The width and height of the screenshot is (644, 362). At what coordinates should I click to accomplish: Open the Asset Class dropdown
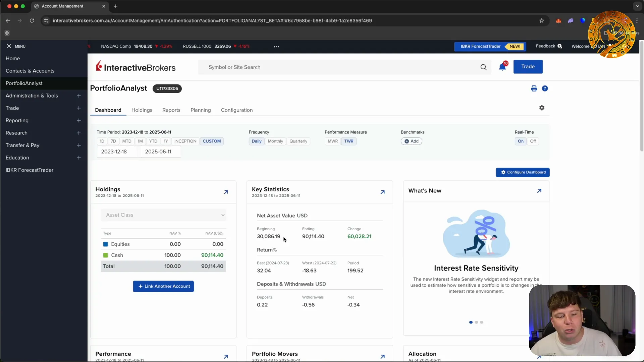click(163, 215)
